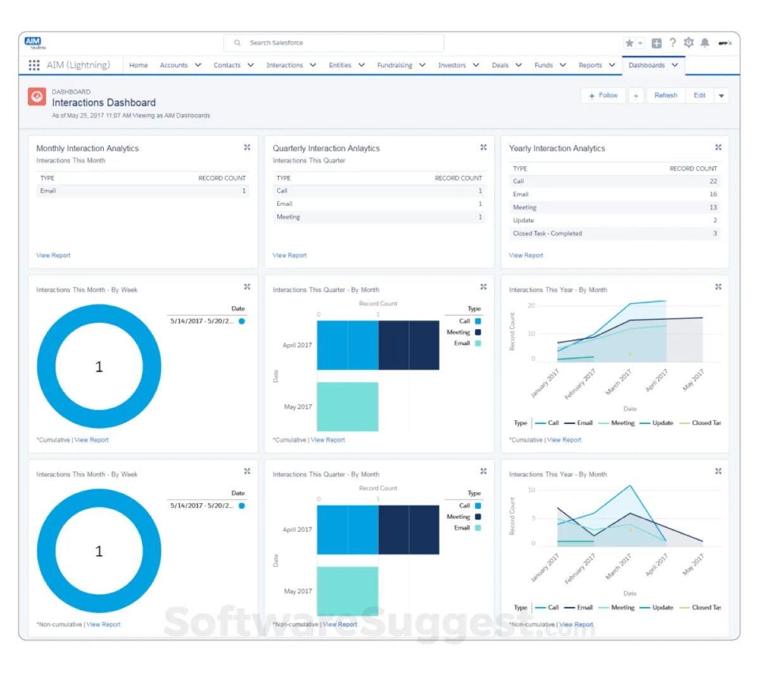
Task: Open the favorites list dropdown arrow
Action: coord(640,43)
